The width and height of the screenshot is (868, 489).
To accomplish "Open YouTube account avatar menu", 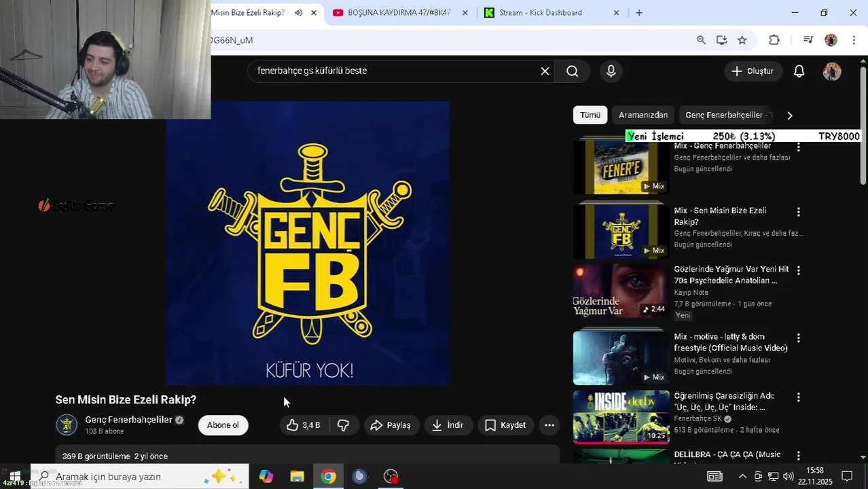I will pyautogui.click(x=832, y=71).
